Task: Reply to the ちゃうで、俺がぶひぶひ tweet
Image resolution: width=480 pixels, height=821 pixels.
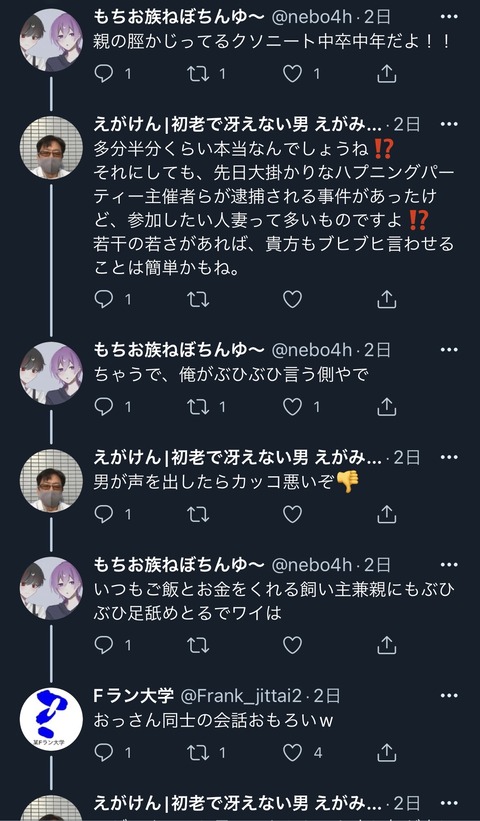Action: click(104, 407)
